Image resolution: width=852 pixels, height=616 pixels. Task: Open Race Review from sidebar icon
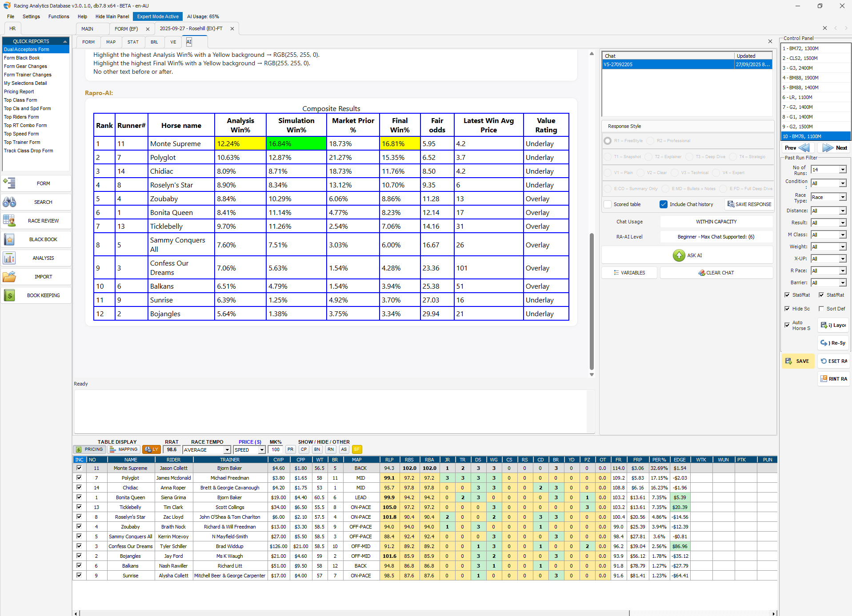9,221
